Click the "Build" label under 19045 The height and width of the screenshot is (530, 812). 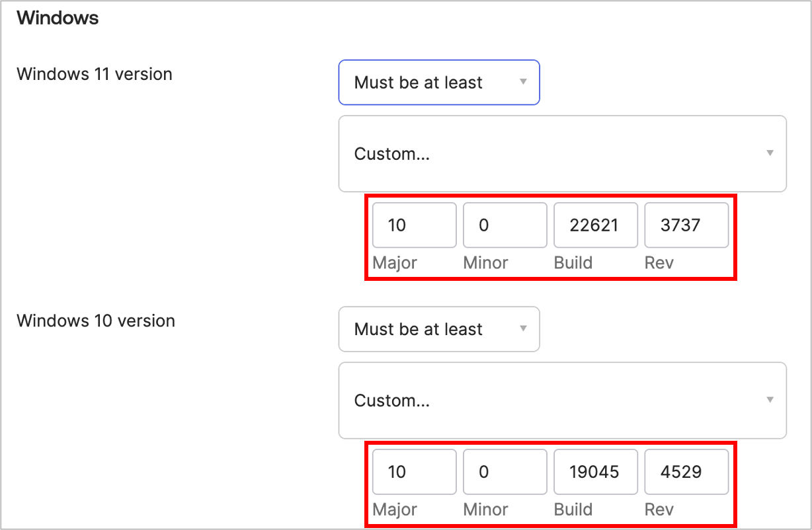[x=573, y=510]
